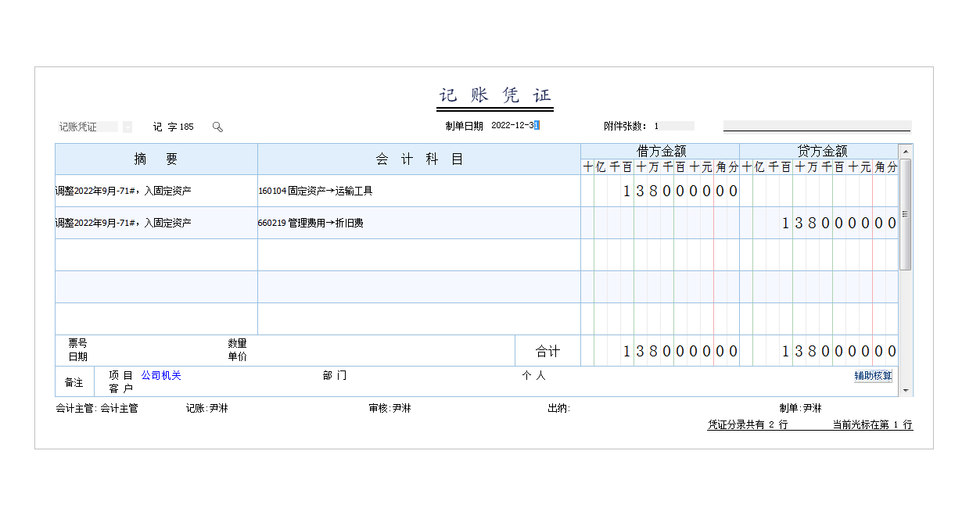The image size is (980, 526).
Task: Click the 数量 quantity label
Action: click(237, 343)
